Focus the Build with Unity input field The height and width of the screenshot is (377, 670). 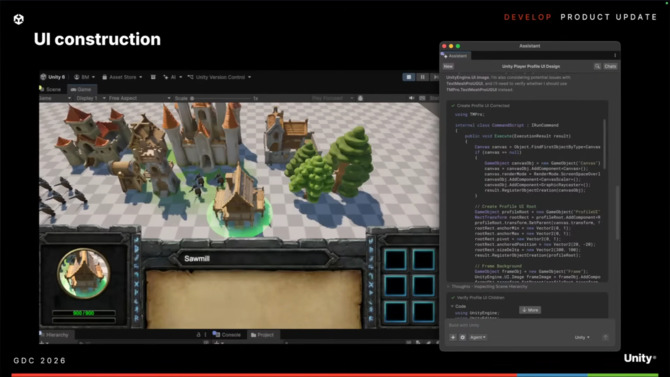point(529,325)
